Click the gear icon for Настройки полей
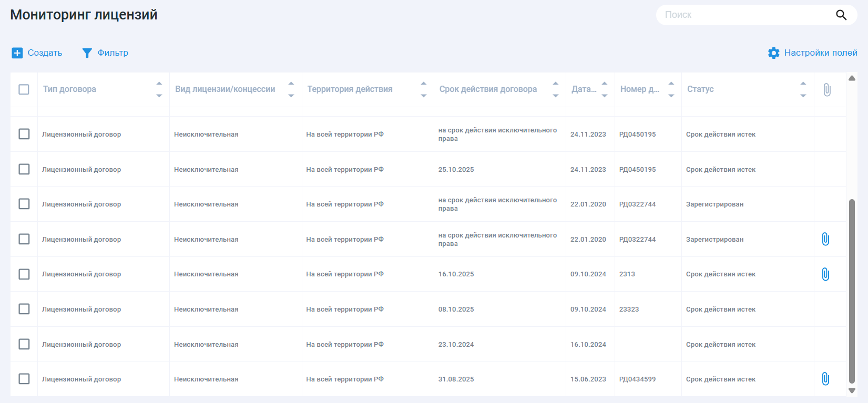The height and width of the screenshot is (403, 868). 773,53
